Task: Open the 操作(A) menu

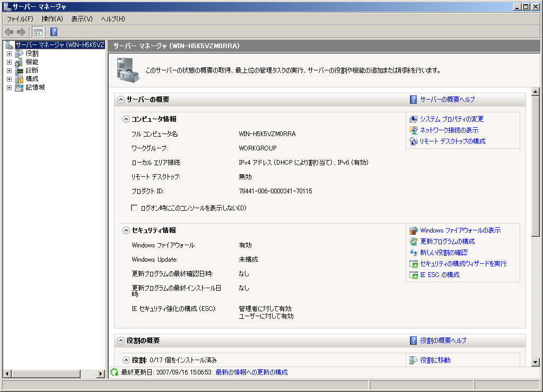Action: coord(52,19)
